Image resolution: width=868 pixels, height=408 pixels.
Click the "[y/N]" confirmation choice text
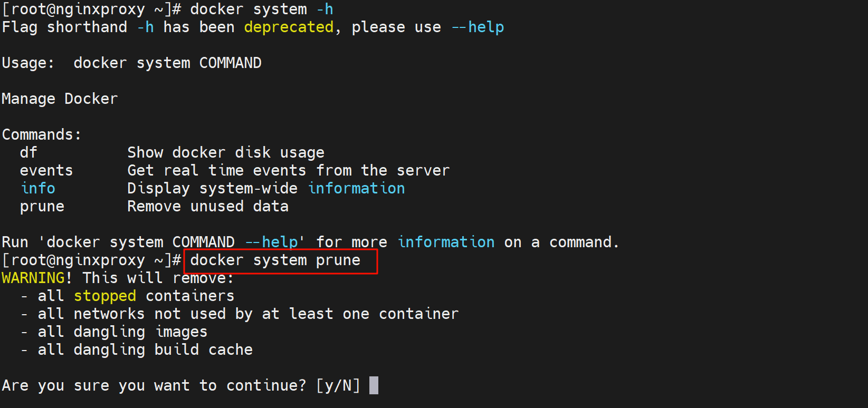[338, 386]
